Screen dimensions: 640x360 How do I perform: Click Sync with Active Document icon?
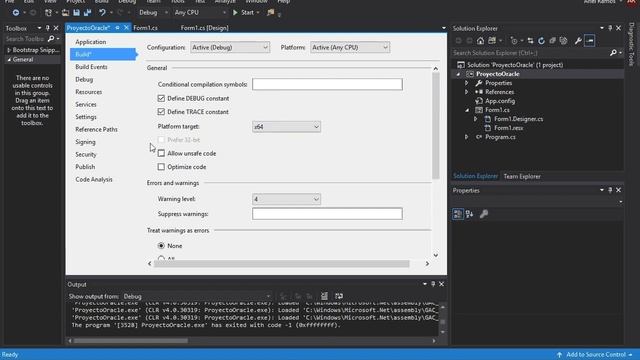click(x=530, y=40)
